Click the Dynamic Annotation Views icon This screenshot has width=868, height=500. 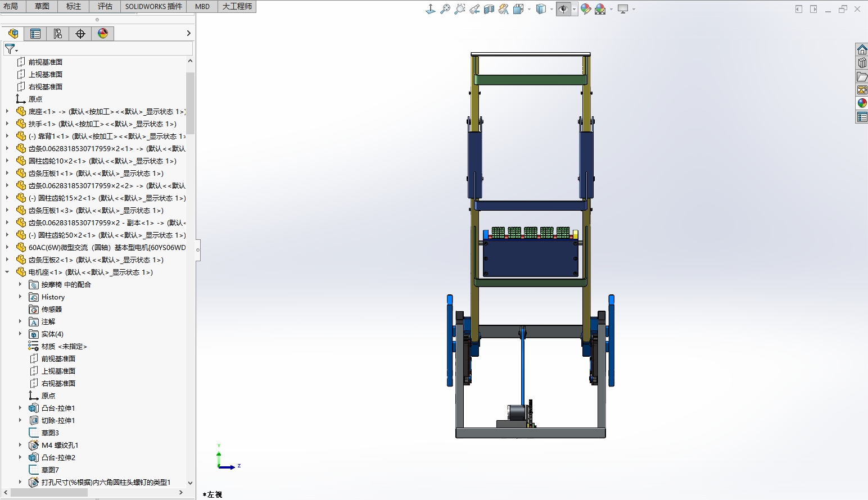(504, 9)
